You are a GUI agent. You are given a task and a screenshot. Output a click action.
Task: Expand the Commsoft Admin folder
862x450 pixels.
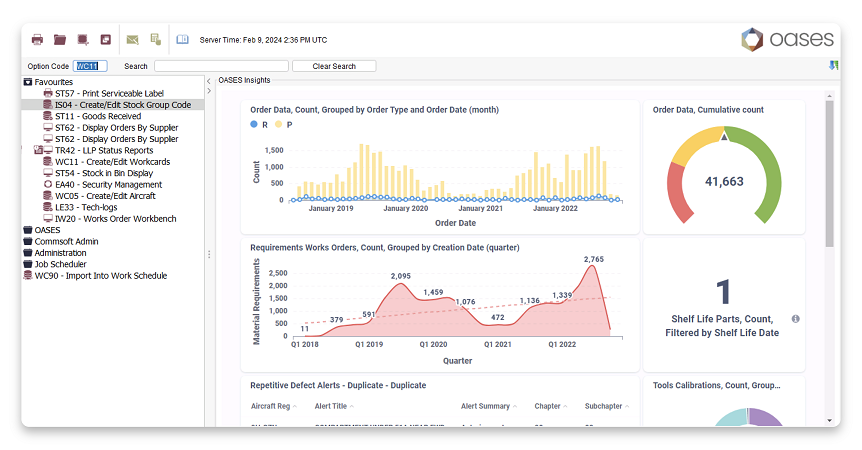point(27,241)
